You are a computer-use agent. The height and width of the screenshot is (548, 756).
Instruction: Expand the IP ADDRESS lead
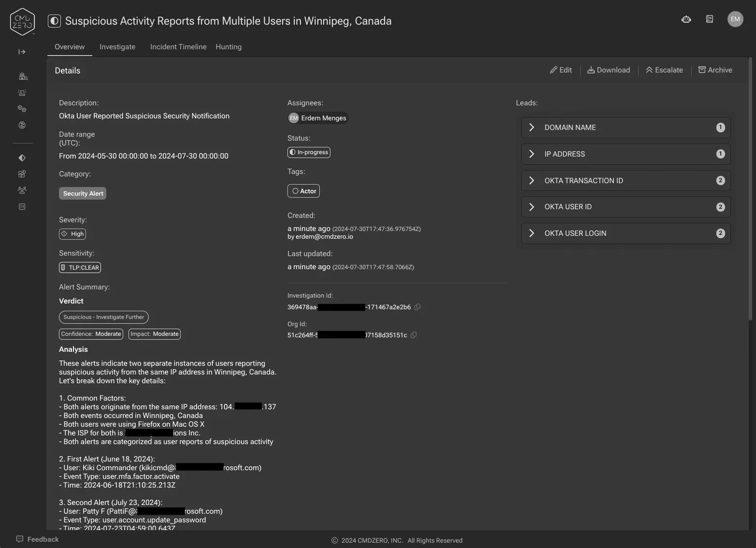click(626, 154)
